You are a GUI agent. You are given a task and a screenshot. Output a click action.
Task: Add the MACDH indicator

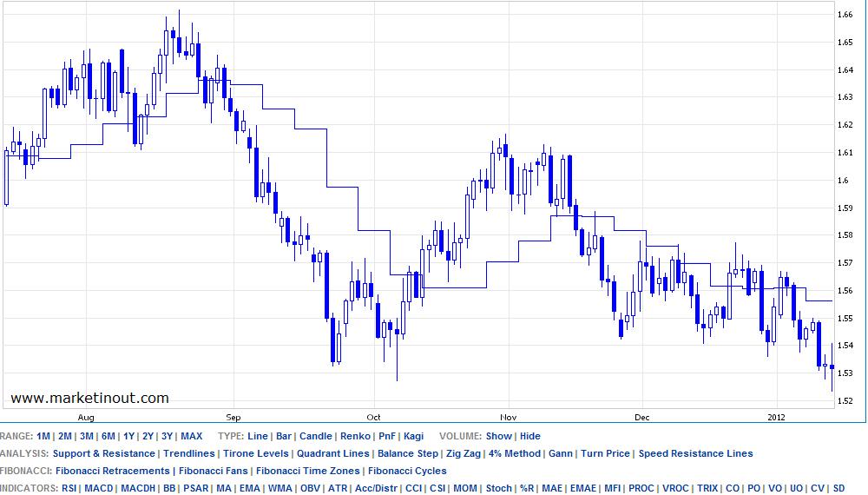tap(138, 488)
